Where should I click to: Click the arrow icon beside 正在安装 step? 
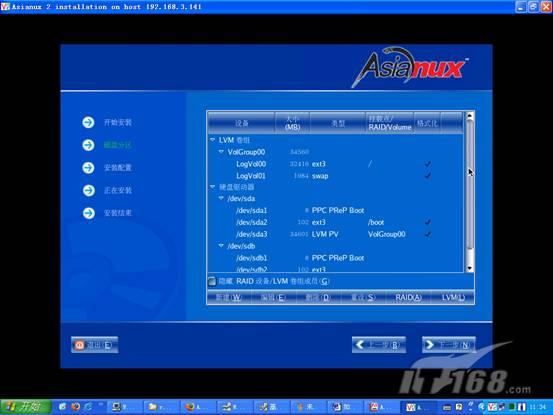pyautogui.click(x=88, y=190)
